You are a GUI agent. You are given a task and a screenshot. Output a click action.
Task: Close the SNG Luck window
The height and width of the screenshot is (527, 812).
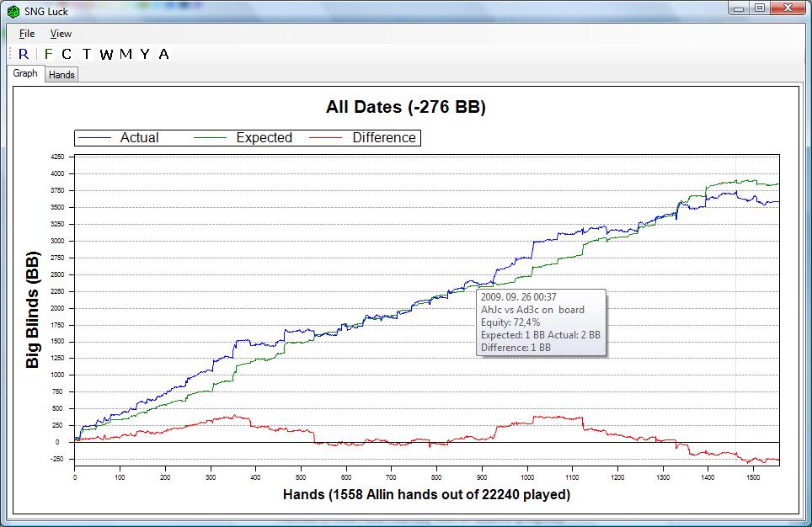coord(788,8)
